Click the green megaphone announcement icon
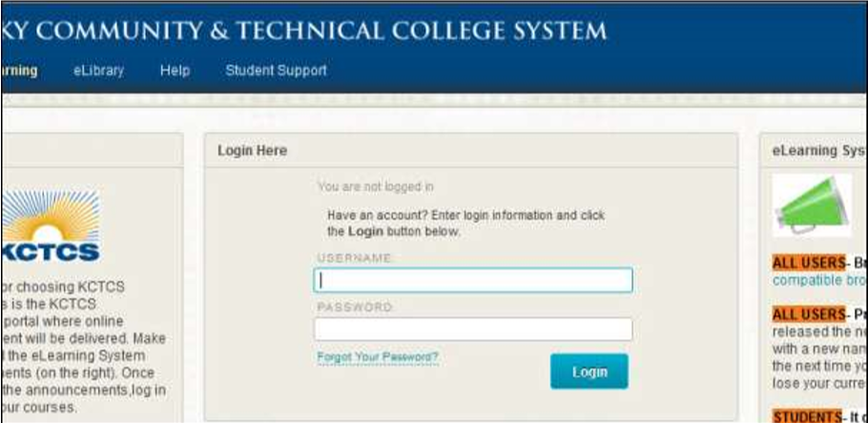Viewport: 868px width, 423px height. pos(812,205)
